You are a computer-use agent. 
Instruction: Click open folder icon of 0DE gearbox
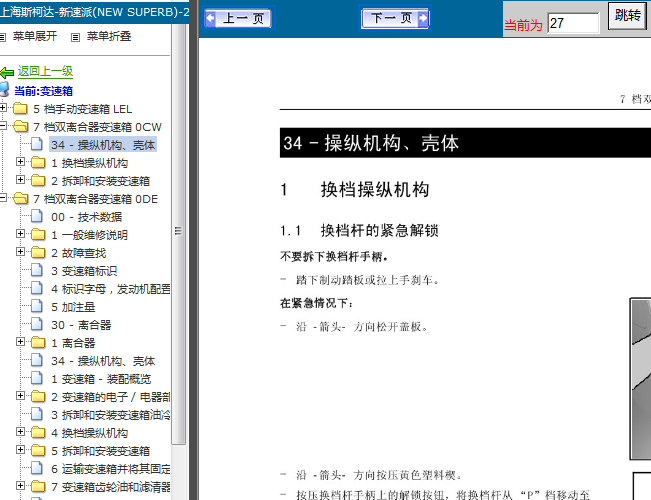click(x=20, y=199)
